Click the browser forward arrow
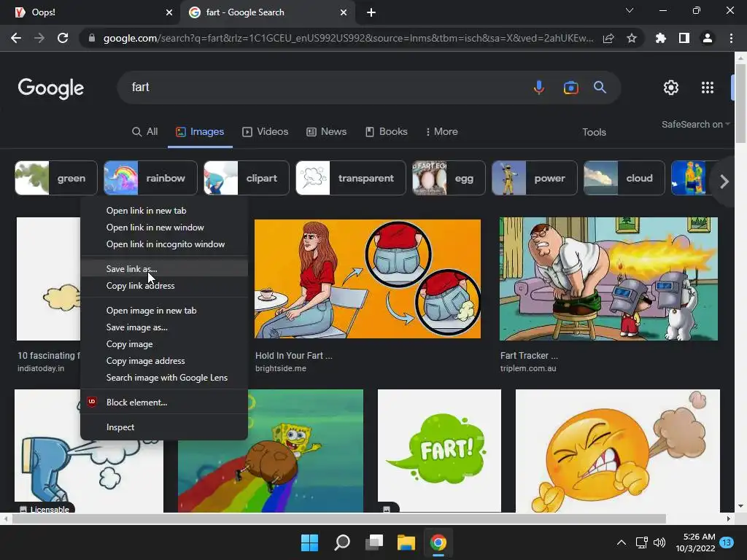 (x=39, y=38)
